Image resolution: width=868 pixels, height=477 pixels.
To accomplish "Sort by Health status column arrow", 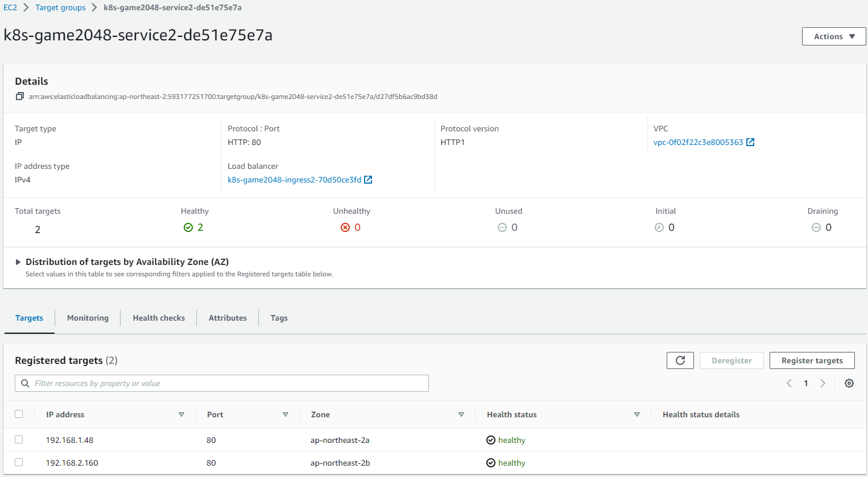I will (637, 414).
